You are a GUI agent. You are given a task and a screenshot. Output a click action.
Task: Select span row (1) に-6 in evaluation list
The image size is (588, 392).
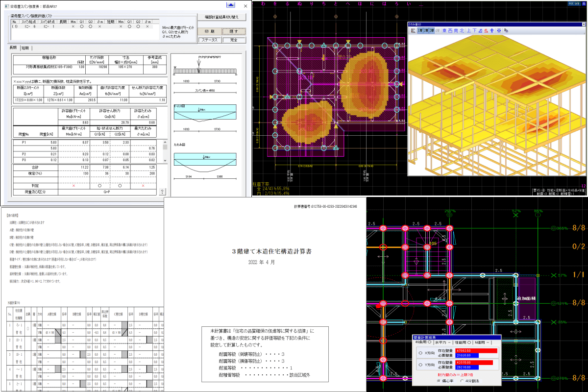[x=82, y=27]
